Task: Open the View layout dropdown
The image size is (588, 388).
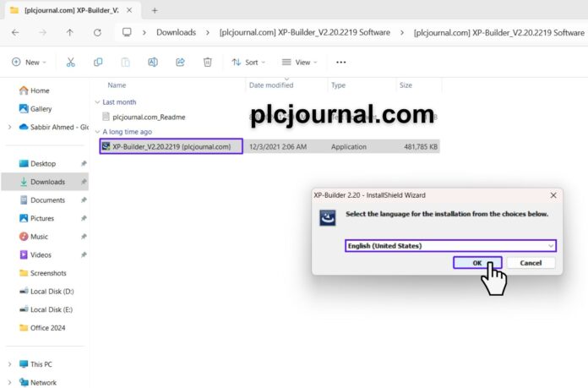Action: (299, 63)
